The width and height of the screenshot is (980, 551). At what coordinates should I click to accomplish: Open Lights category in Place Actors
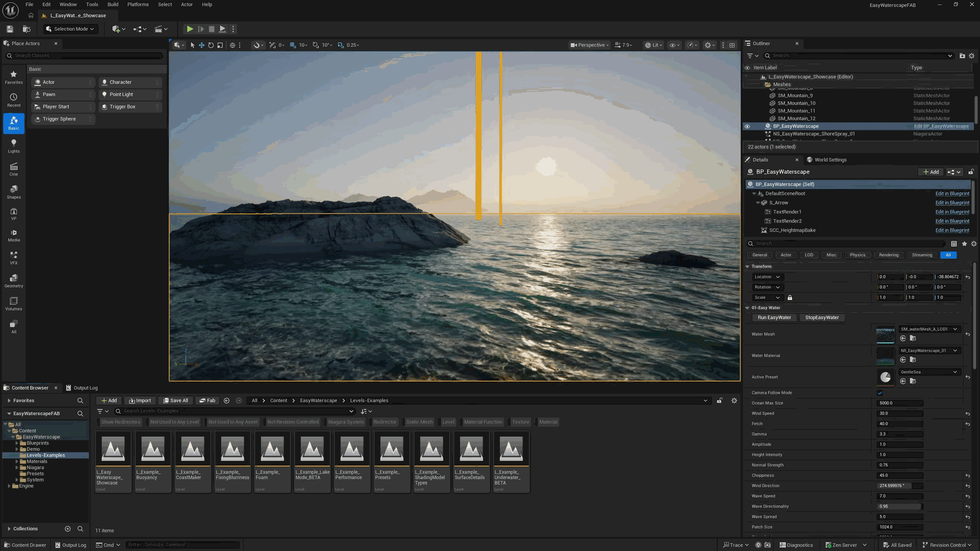point(13,146)
